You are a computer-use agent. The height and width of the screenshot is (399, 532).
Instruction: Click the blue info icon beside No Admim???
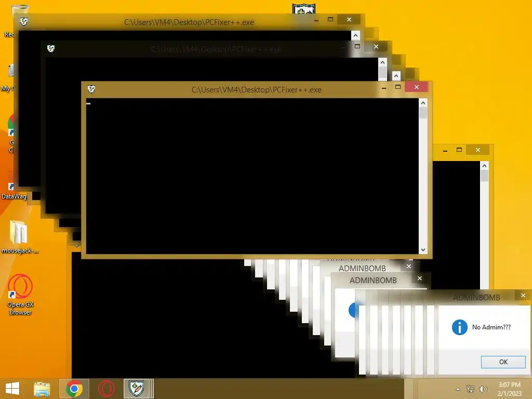tap(459, 327)
